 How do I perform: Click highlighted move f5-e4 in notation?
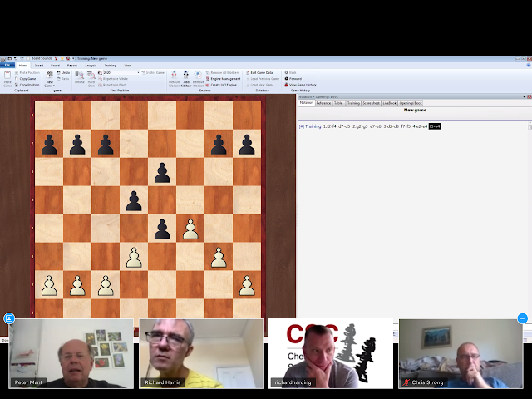pos(435,126)
